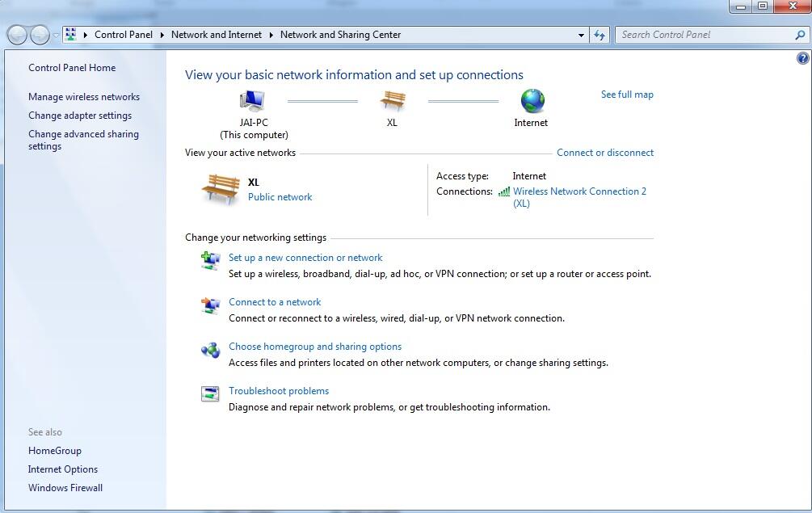Viewport: 812px width, 513px height.
Task: Click the Access type Internet value
Action: tap(529, 176)
